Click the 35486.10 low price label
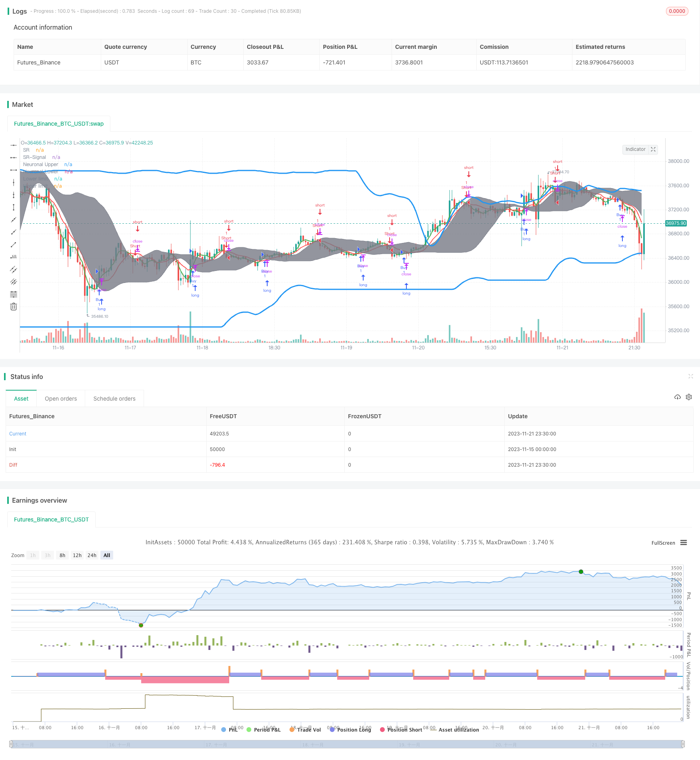700x760 pixels. 100,316
